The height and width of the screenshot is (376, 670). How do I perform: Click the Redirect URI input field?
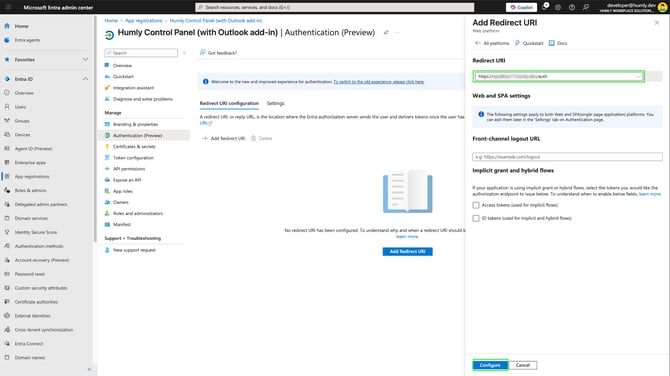click(559, 76)
